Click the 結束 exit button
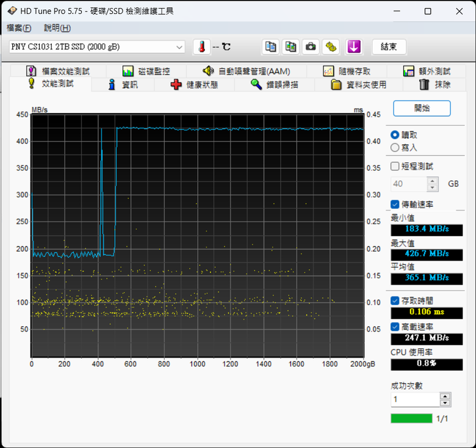 pos(389,47)
